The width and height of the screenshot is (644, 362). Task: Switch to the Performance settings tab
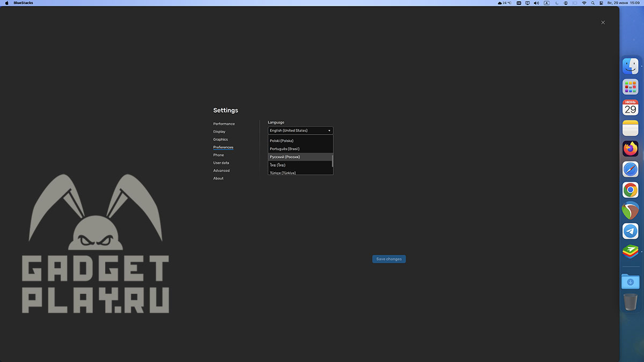[x=224, y=124]
